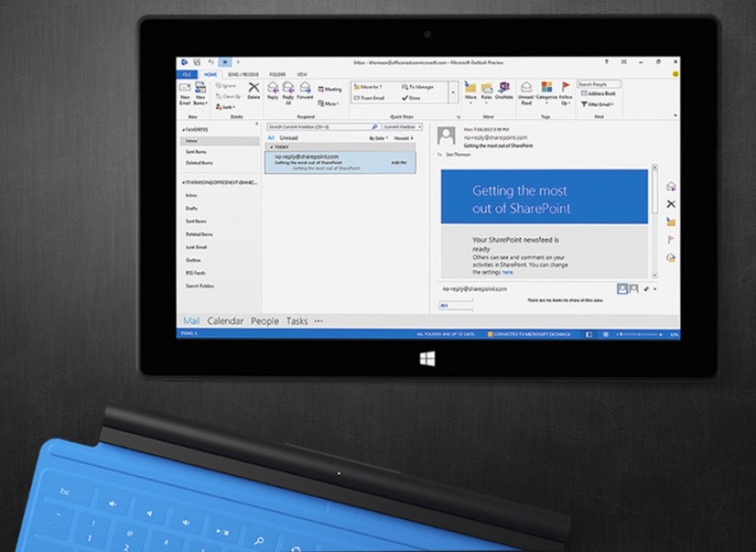Viewport: 756px width, 552px height.
Task: Run the Team Email quick step
Action: pos(368,98)
